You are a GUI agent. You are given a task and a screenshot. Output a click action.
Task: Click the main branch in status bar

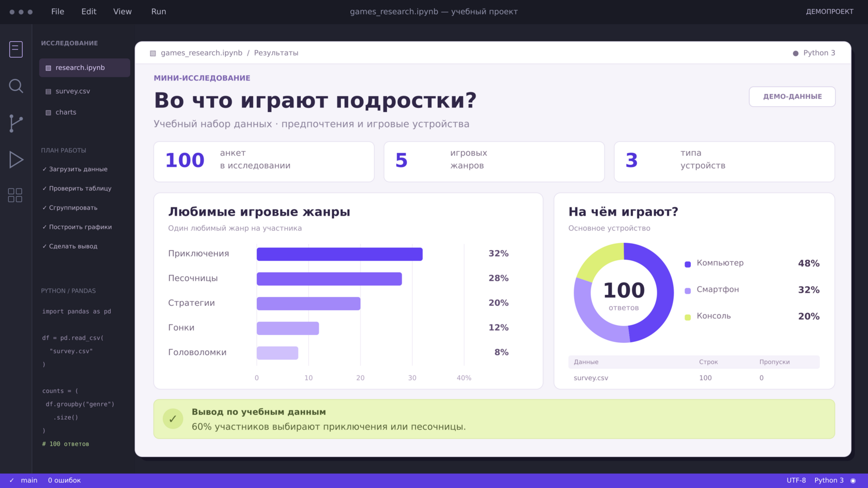click(29, 480)
